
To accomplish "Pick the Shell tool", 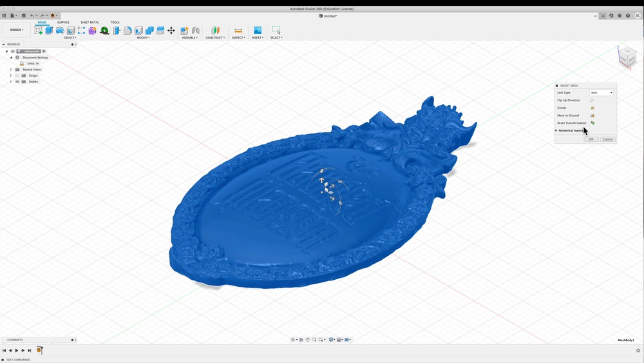I will (139, 30).
